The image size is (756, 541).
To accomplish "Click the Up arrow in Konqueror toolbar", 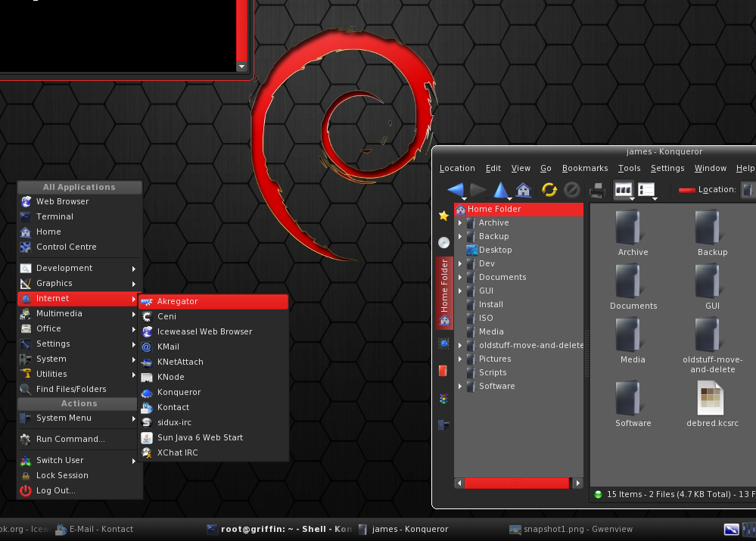I will (501, 190).
